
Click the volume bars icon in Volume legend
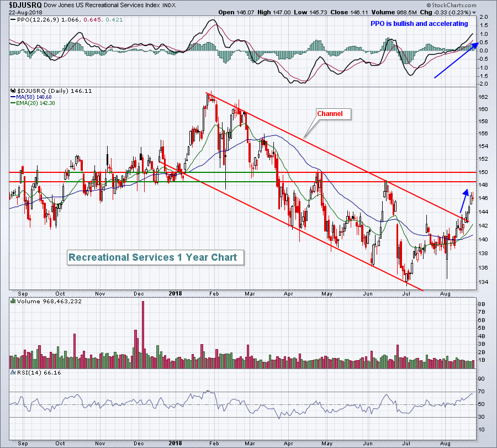pyautogui.click(x=13, y=301)
